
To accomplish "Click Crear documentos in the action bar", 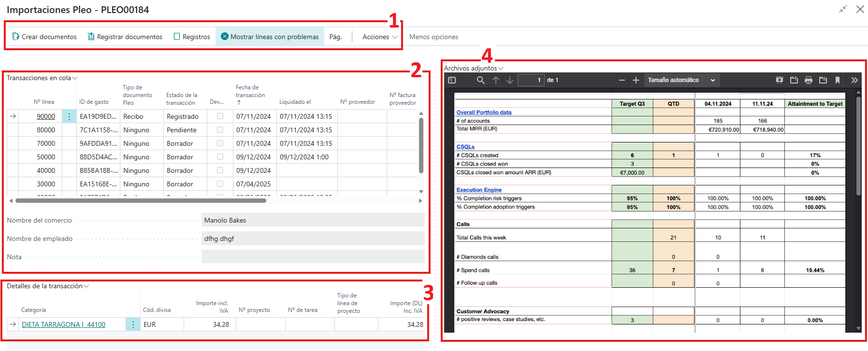I will pos(44,37).
